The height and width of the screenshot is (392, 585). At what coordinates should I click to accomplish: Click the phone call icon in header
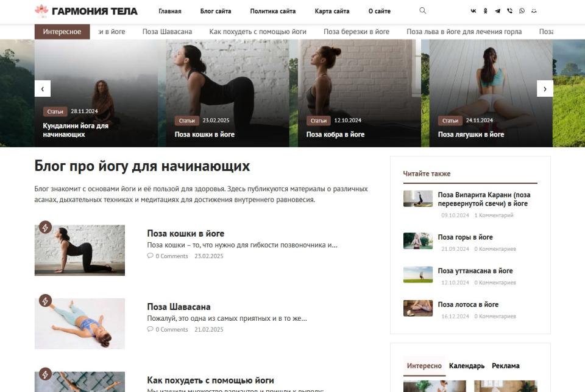(509, 11)
